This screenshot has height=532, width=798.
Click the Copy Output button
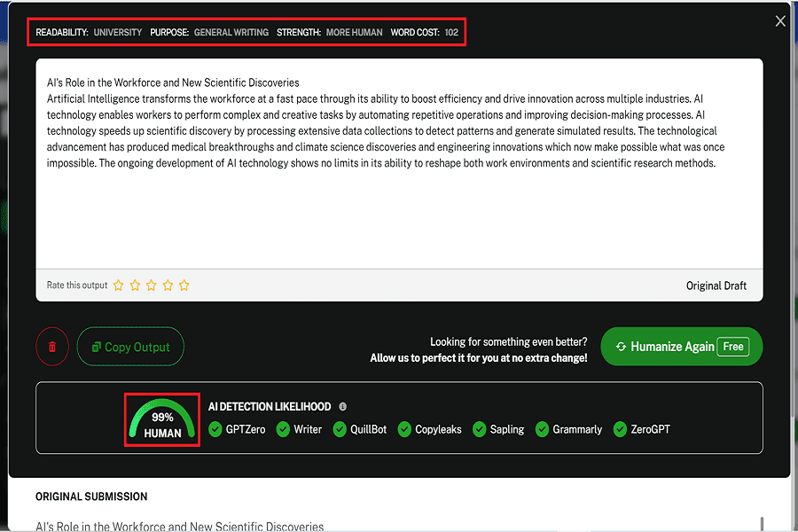click(x=130, y=347)
